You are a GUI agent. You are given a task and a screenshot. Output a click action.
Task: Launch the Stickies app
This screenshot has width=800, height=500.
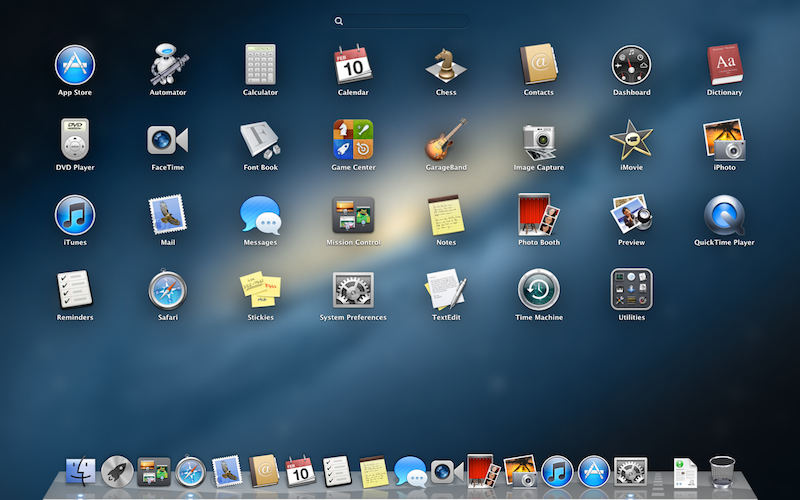click(x=260, y=290)
